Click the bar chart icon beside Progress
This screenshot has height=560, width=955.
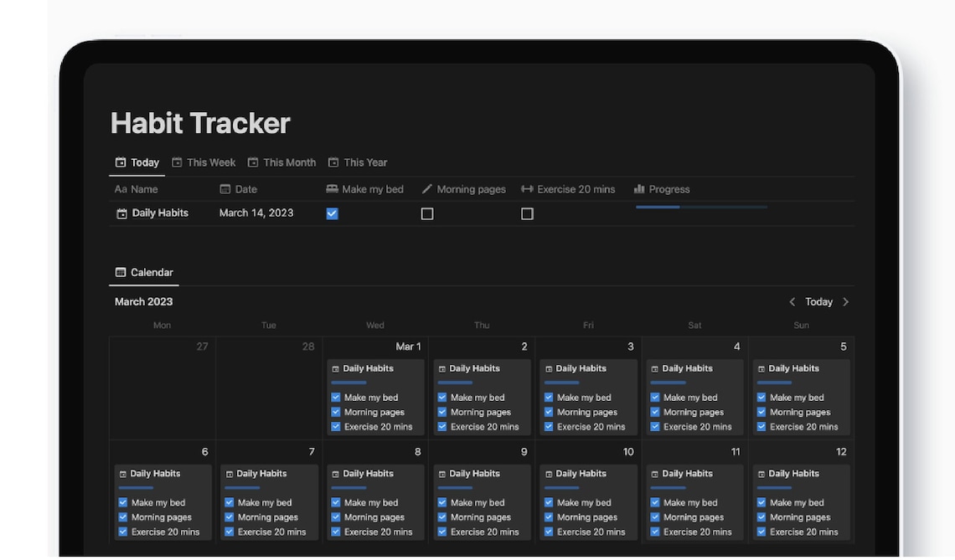click(x=640, y=189)
